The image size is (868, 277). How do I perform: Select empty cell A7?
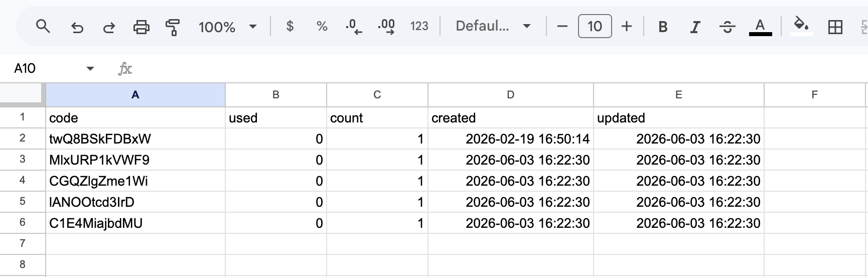pyautogui.click(x=135, y=244)
